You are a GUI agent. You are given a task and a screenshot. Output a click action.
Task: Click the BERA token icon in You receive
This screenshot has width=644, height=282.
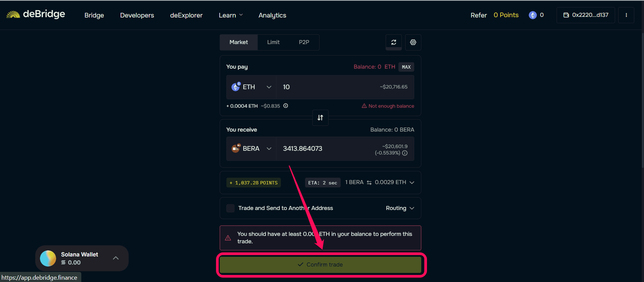(236, 148)
